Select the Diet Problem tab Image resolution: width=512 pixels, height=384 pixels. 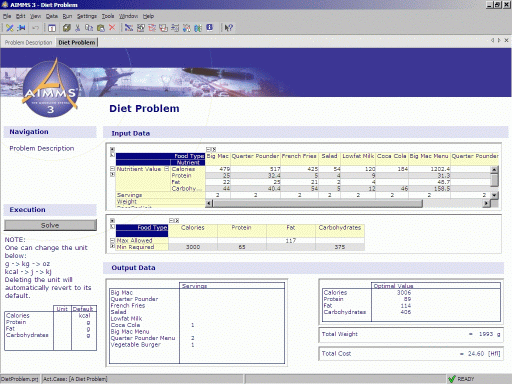click(x=77, y=42)
